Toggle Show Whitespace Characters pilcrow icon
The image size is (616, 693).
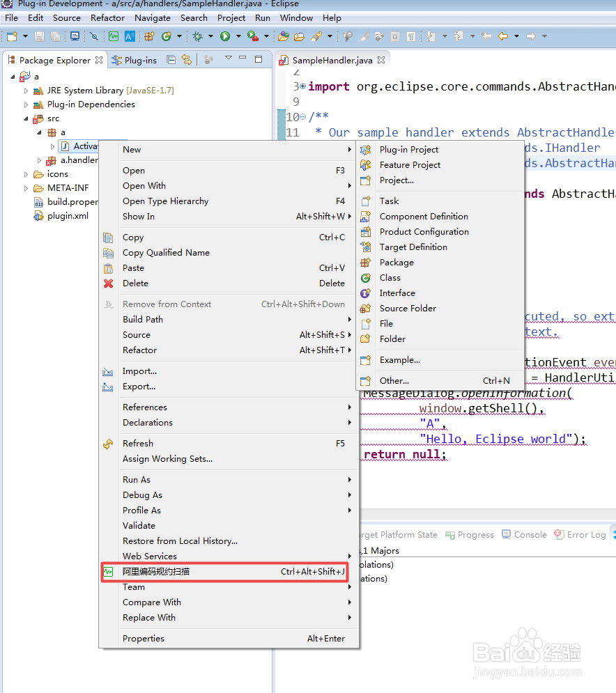pos(411,36)
